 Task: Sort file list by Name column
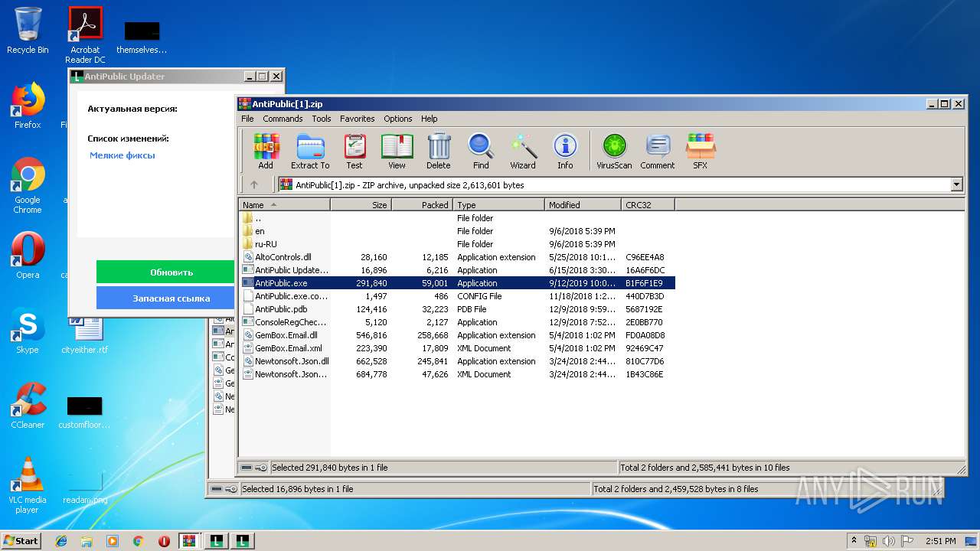click(285, 204)
